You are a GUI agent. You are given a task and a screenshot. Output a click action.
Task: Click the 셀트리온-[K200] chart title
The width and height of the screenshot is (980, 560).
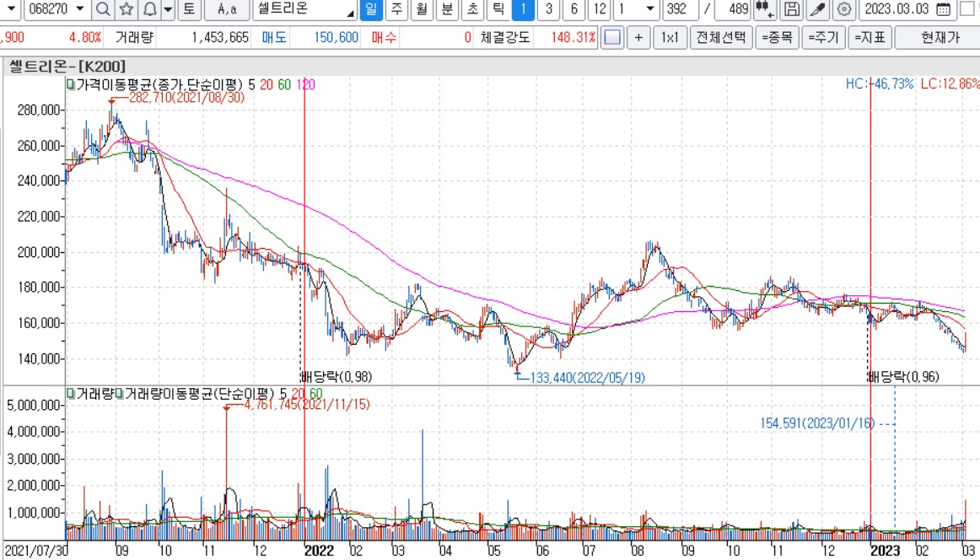67,67
